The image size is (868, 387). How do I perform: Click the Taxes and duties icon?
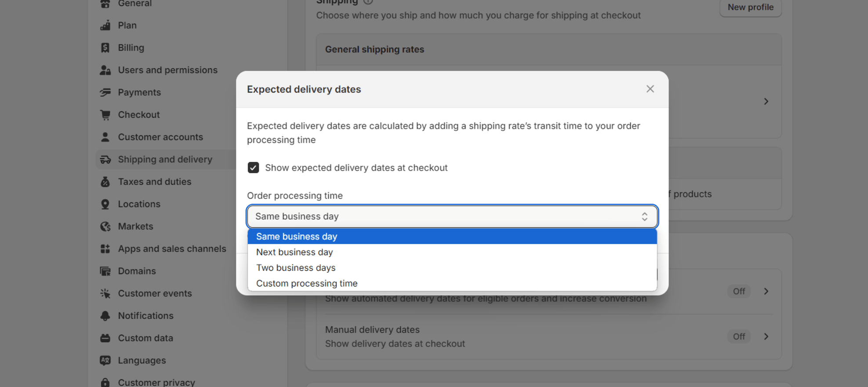tap(105, 182)
